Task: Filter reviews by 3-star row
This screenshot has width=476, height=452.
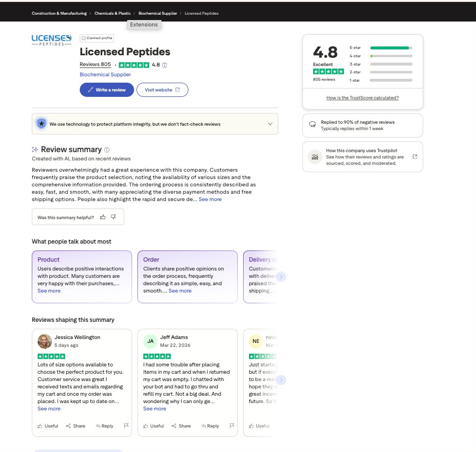Action: (381, 64)
